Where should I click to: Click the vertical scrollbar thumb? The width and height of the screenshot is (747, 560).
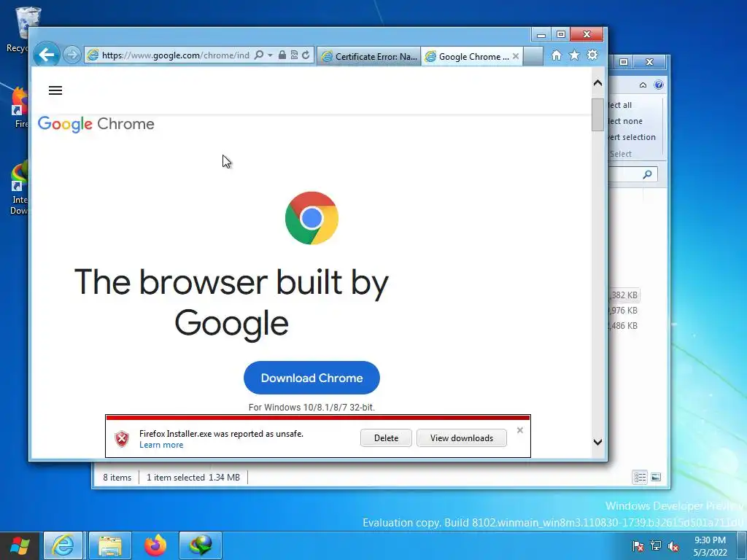pyautogui.click(x=597, y=114)
